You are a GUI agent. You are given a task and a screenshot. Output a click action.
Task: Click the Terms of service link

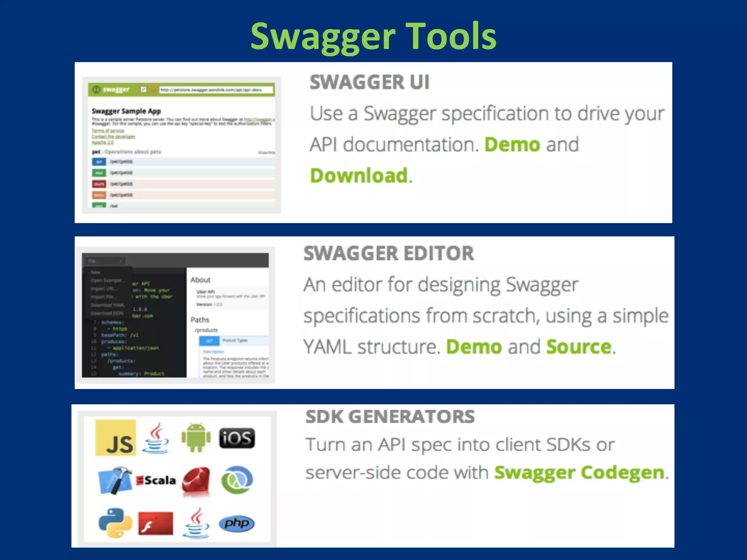[x=108, y=131]
